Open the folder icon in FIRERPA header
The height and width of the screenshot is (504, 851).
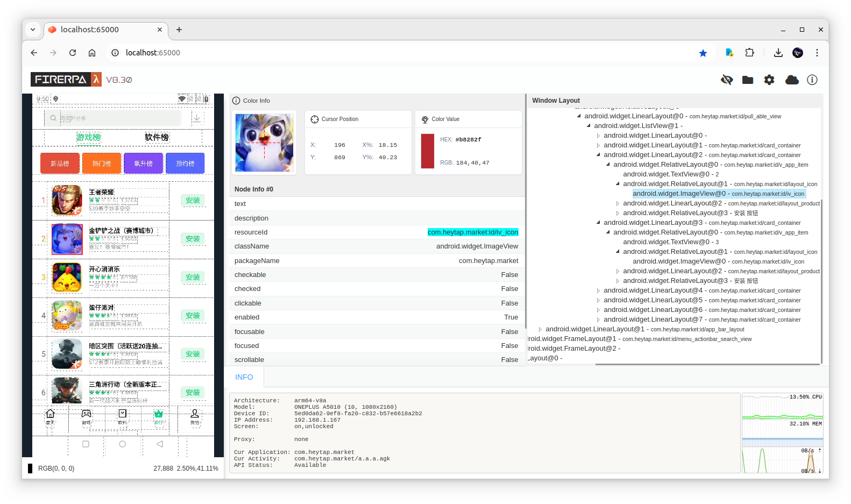click(x=748, y=80)
